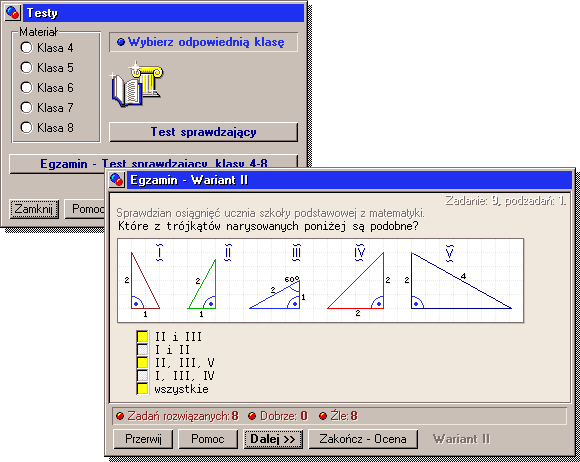Click the red indicator beside Zadań rozwiązanych
Image resolution: width=580 pixels, height=462 pixels.
pyautogui.click(x=120, y=416)
